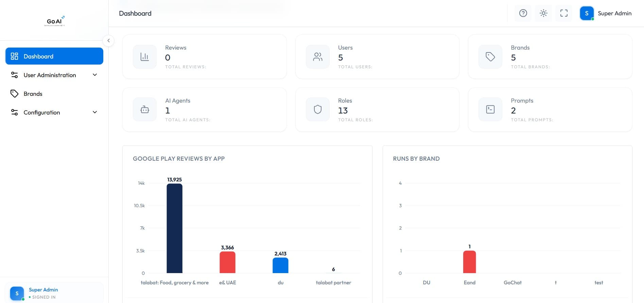Image resolution: width=644 pixels, height=303 pixels.
Task: Click the User Administration sliders icon
Action: pos(14,75)
